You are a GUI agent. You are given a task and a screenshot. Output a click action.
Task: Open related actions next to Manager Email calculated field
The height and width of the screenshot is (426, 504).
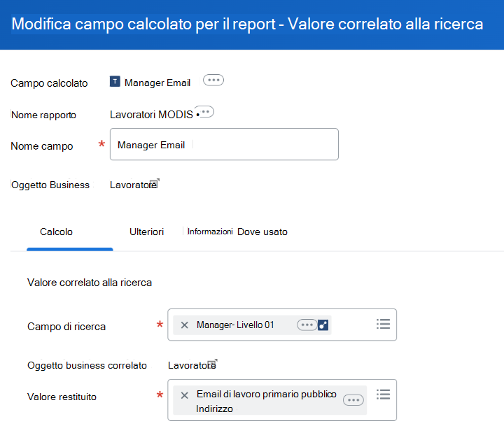(x=213, y=80)
